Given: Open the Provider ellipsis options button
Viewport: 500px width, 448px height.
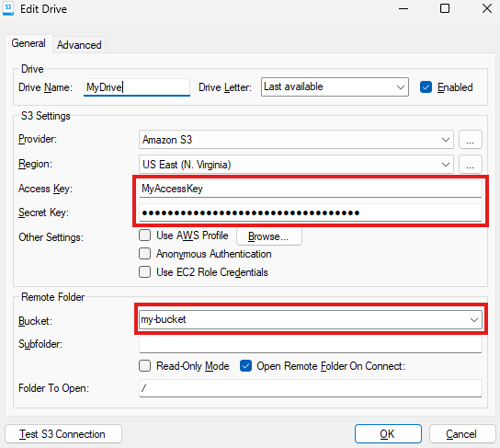Looking at the screenshot, I should click(x=470, y=140).
